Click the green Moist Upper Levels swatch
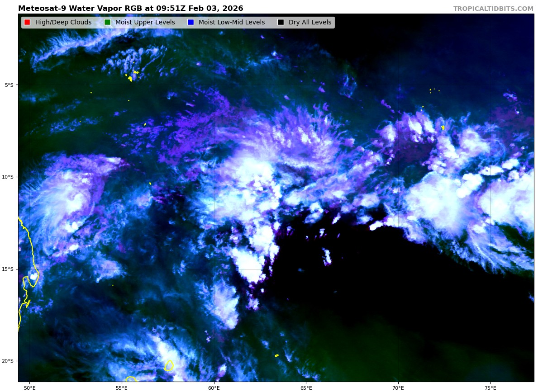 (x=107, y=23)
